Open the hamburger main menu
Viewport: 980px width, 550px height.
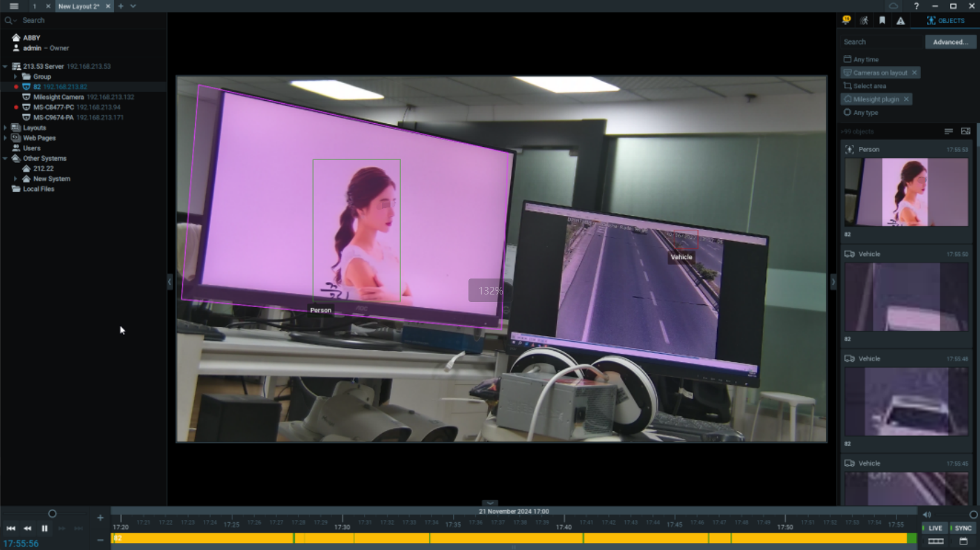pos(14,6)
